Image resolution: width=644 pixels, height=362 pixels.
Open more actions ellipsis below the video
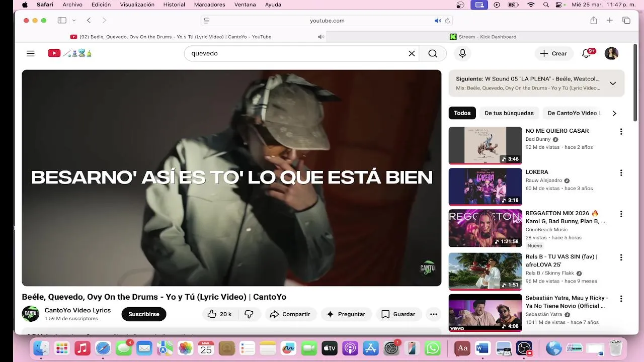(x=433, y=314)
